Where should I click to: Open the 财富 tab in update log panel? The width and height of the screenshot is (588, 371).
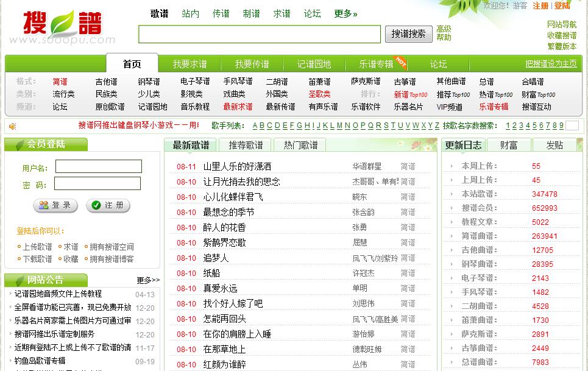click(509, 145)
